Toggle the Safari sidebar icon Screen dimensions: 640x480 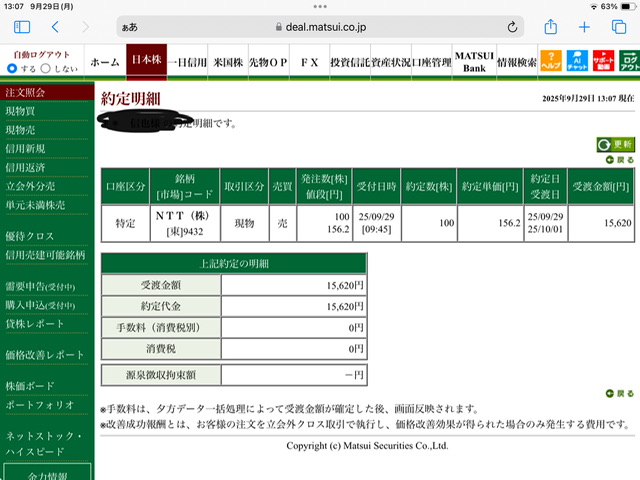(x=22, y=27)
